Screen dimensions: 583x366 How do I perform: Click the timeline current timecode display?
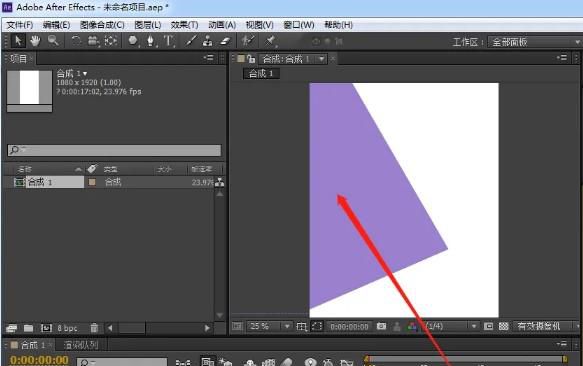[39, 360]
